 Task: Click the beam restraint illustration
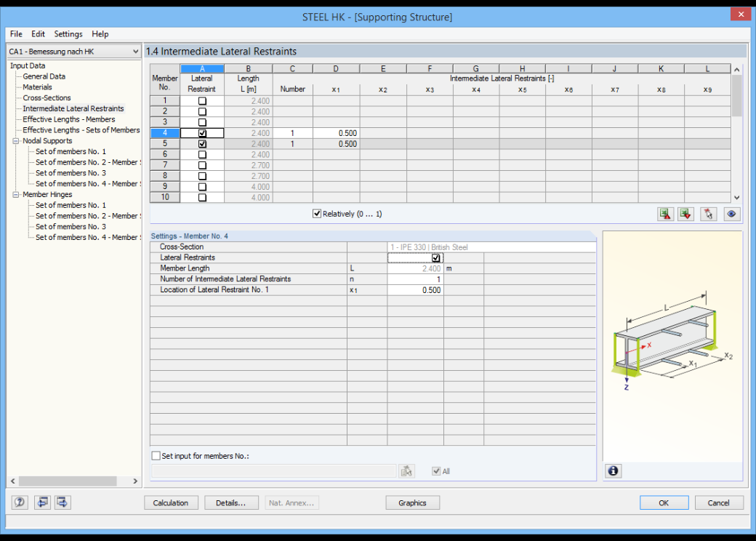672,340
